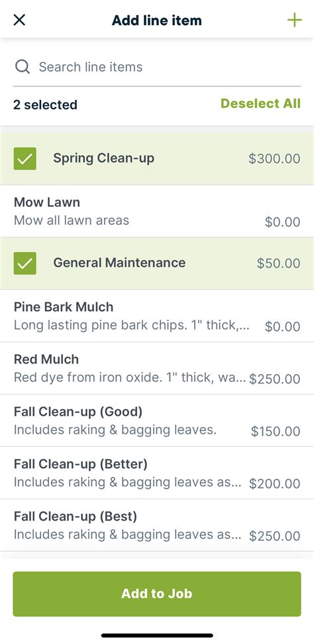Viewport: 314px width, 644px height.
Task: Tap Red Mulch iron oxide description
Action: 130,377
